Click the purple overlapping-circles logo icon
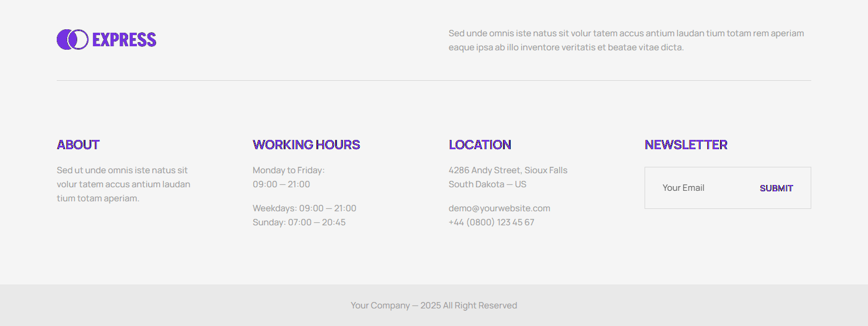The width and height of the screenshot is (868, 326). [x=72, y=40]
